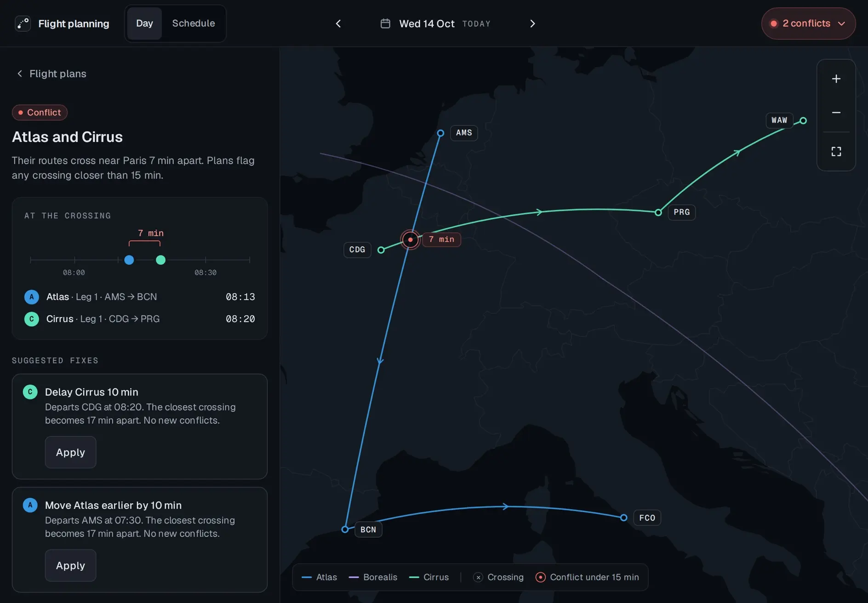
Task: Click the WAW airport label
Action: point(779,120)
